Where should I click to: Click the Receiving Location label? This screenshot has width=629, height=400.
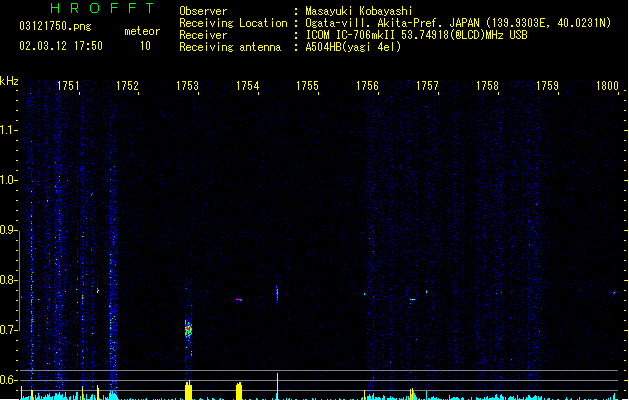click(x=233, y=23)
